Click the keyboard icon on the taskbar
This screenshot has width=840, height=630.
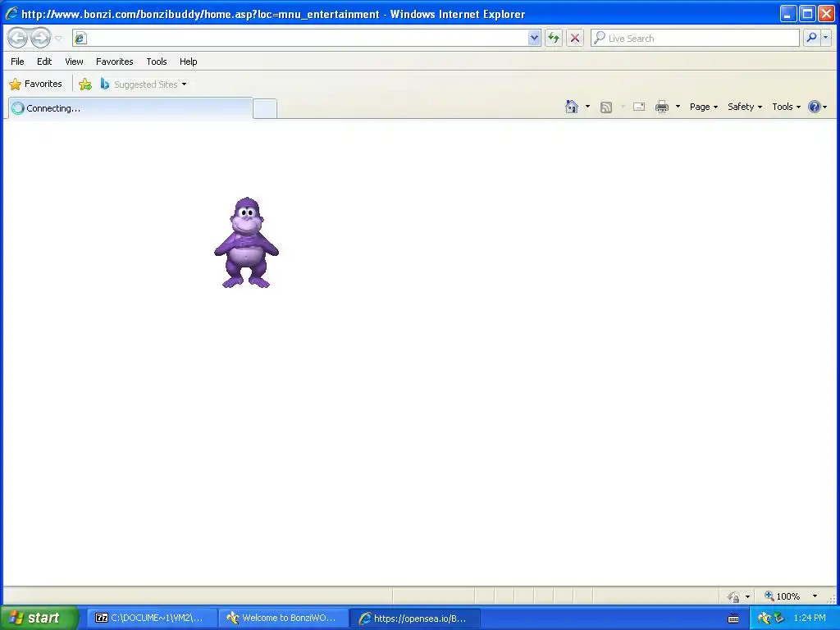click(733, 619)
